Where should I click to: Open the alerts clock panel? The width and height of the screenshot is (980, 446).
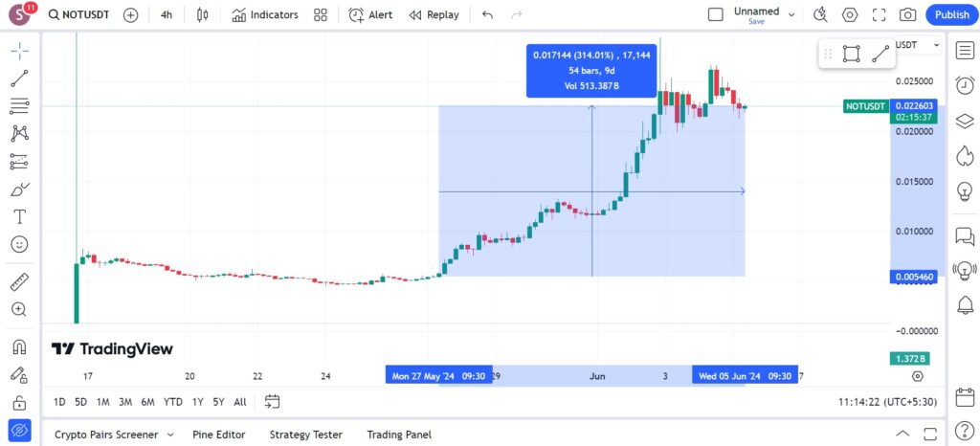pos(965,85)
